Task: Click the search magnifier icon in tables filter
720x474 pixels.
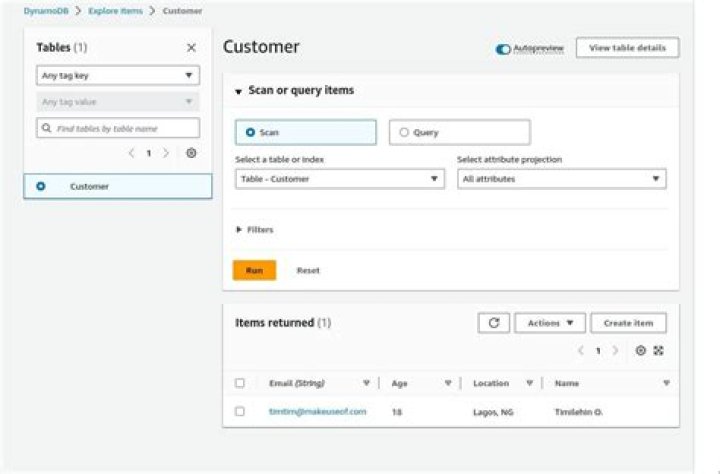Action: (x=46, y=128)
